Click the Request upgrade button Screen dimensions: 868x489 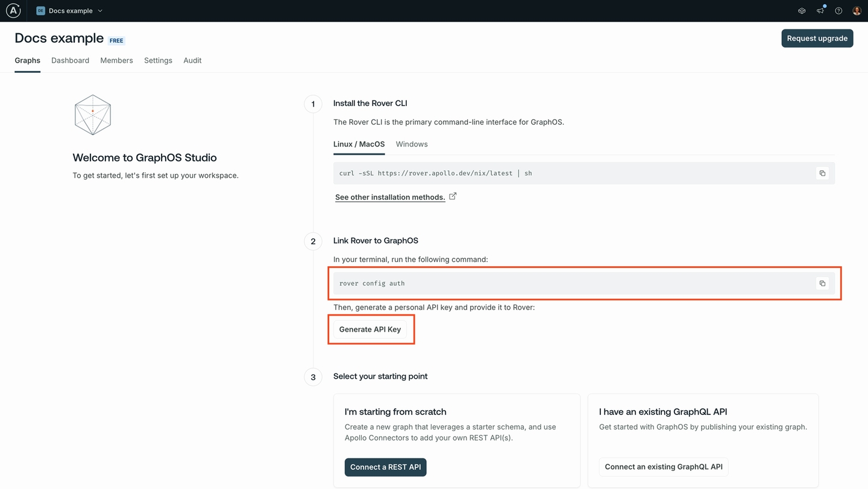pos(817,38)
